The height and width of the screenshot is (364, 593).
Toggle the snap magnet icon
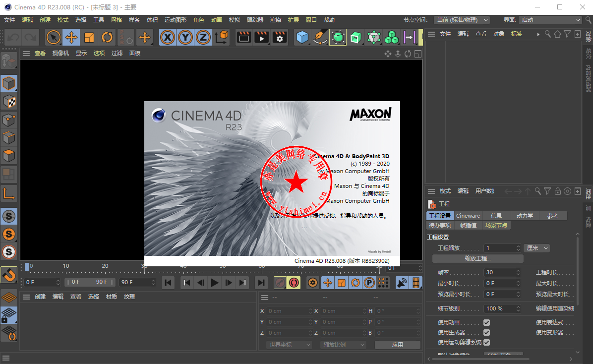point(9,275)
